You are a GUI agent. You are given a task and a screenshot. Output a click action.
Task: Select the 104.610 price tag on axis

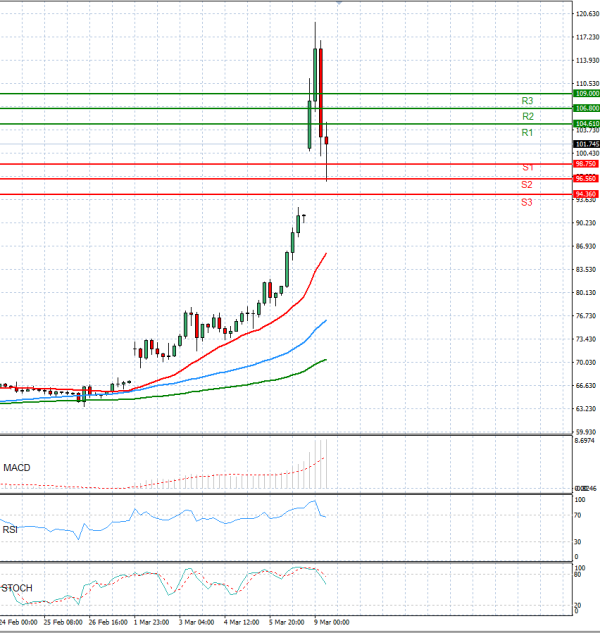586,124
